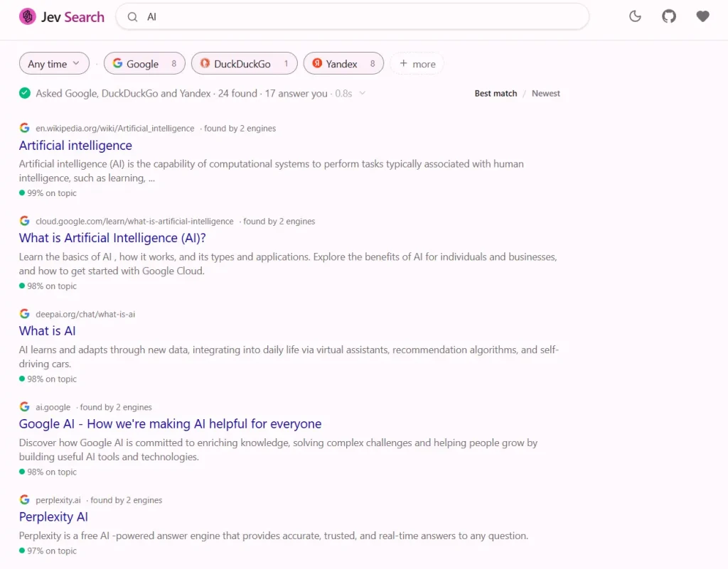Click the Google logo in Google chip

(117, 63)
